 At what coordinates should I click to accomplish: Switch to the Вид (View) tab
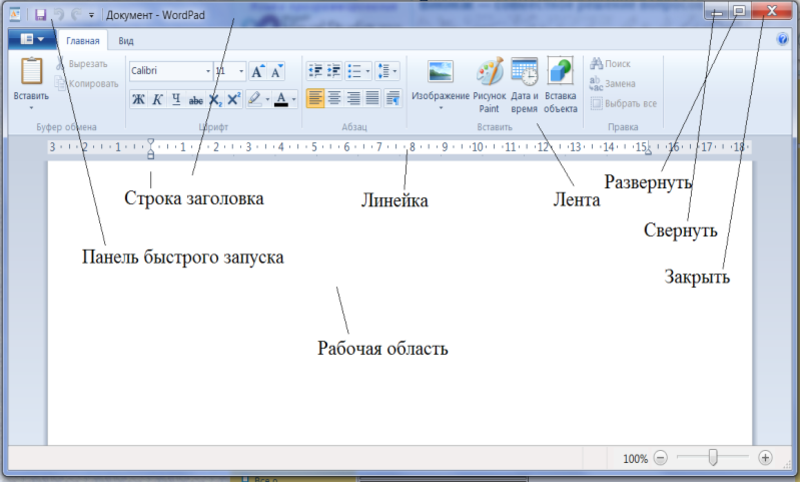click(x=126, y=41)
